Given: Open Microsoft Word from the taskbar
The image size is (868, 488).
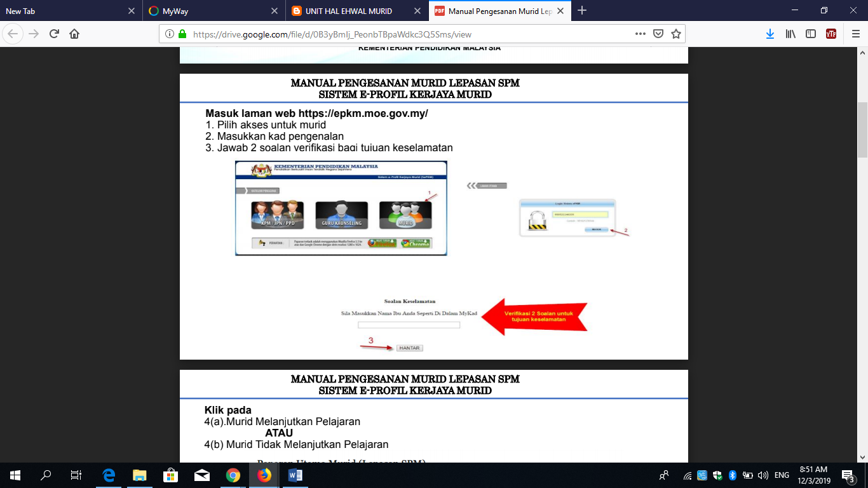Looking at the screenshot, I should pos(295,475).
